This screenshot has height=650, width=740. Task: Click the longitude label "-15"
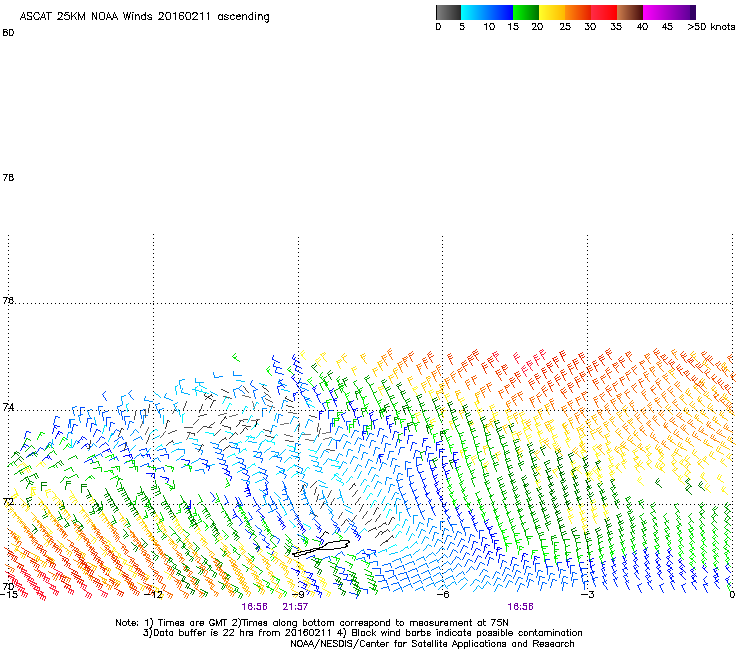coord(8,595)
